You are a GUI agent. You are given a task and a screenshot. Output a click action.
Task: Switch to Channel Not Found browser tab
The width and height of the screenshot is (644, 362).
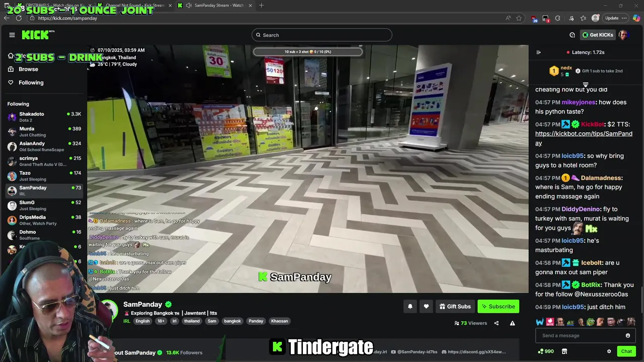pos(135,6)
